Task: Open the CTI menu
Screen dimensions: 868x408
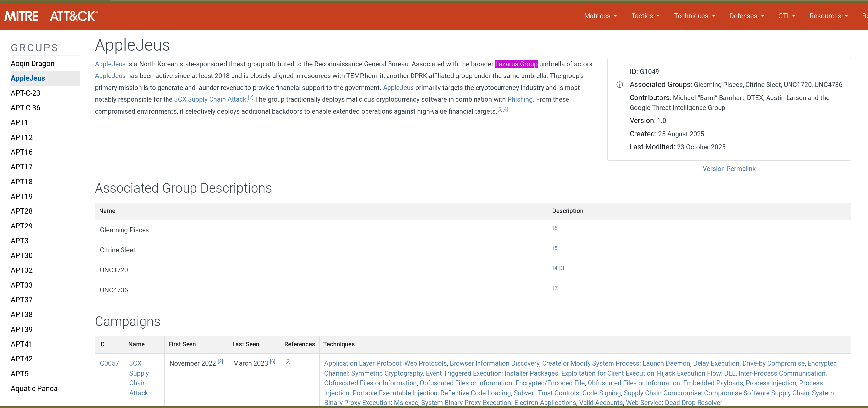Action: [x=787, y=16]
